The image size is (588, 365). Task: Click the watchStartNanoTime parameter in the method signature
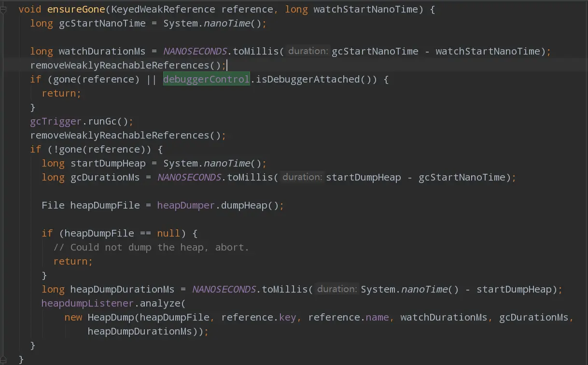(x=365, y=10)
